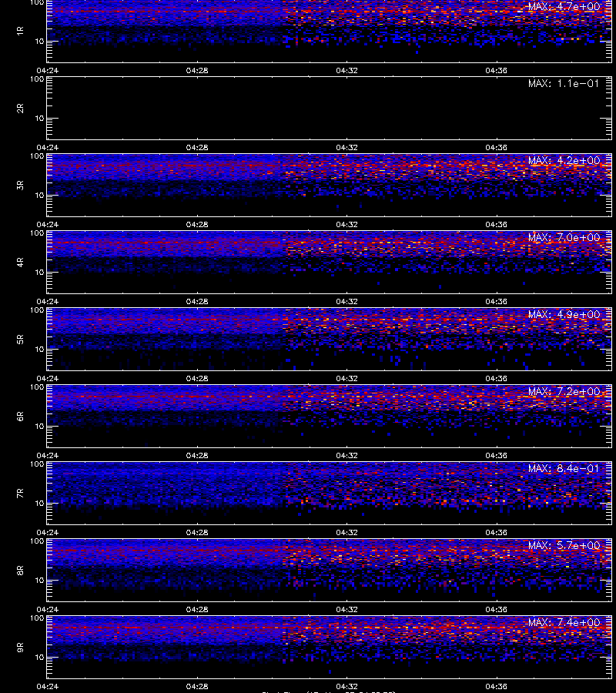Click the 100 tick label on 2R axis

37,79
